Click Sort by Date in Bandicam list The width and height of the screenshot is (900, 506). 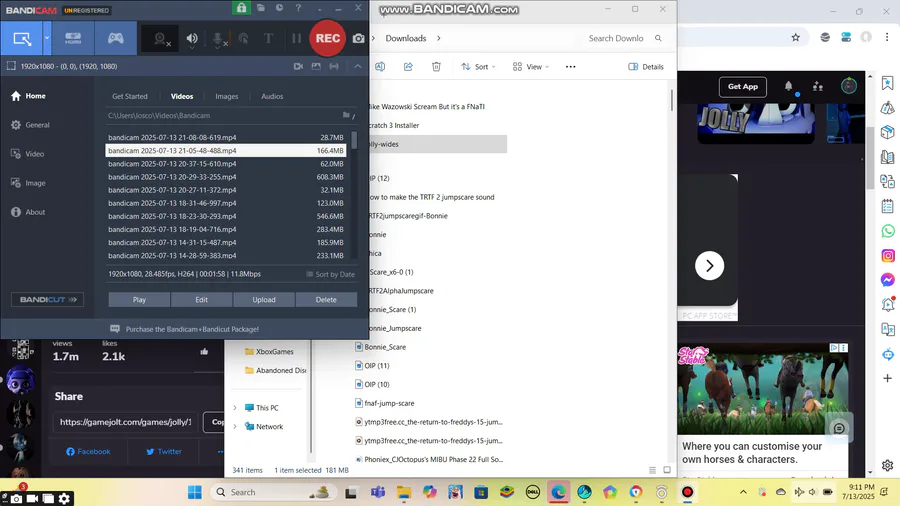coord(331,274)
